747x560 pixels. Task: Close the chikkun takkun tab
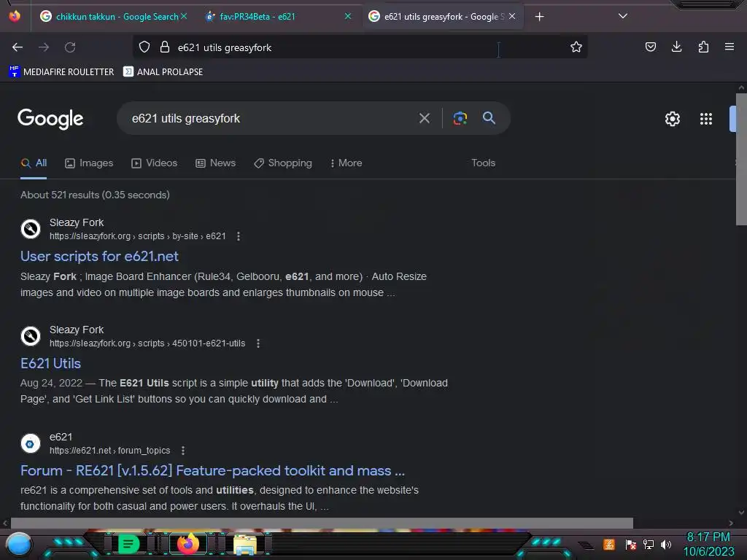point(184,17)
